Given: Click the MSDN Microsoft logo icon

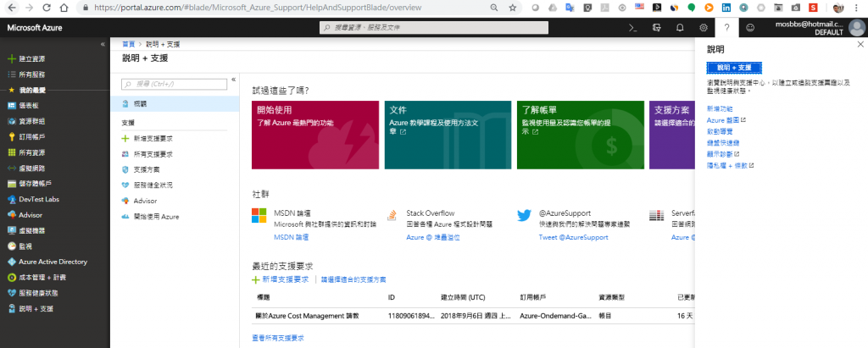Looking at the screenshot, I should pyautogui.click(x=259, y=216).
